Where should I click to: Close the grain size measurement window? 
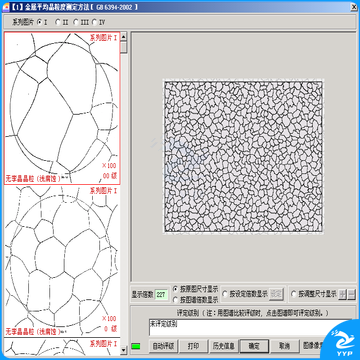click(354, 6)
